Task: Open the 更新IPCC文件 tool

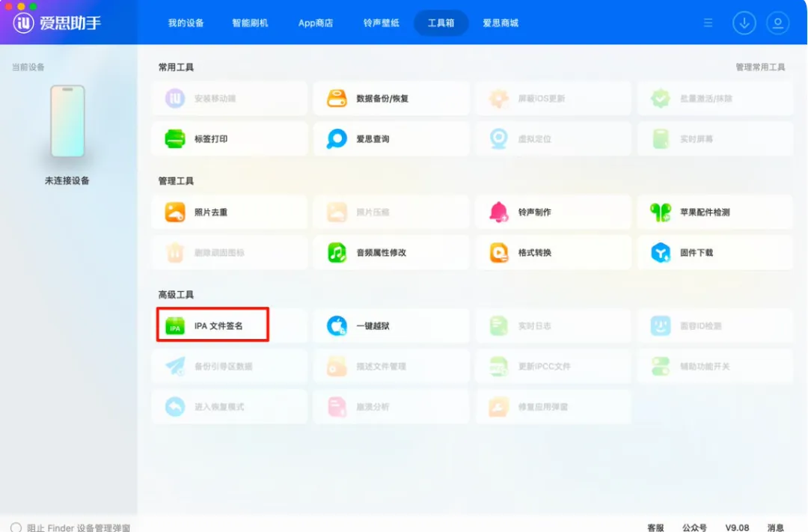Action: point(554,366)
